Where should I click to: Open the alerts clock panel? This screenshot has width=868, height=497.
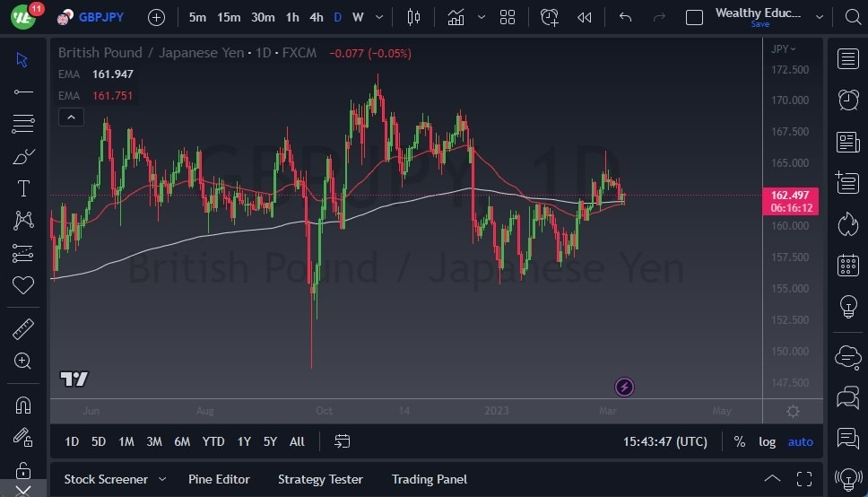click(x=847, y=100)
